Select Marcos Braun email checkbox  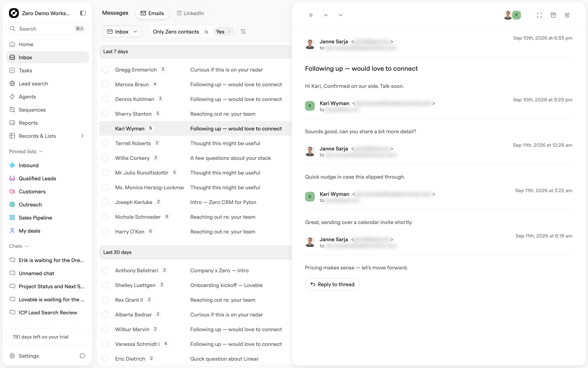click(x=105, y=84)
